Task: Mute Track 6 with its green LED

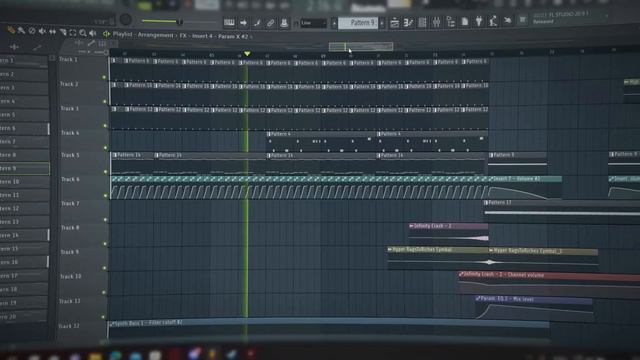Action: tap(105, 196)
